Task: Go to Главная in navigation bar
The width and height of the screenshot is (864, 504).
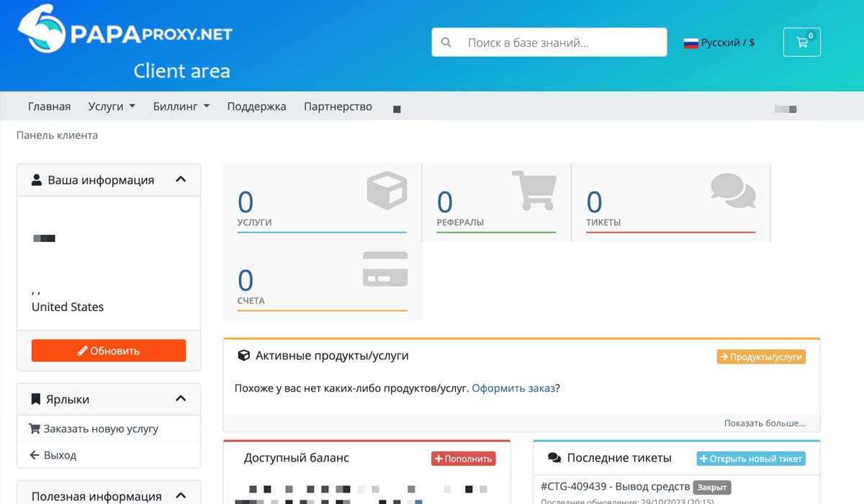Action: (x=49, y=107)
